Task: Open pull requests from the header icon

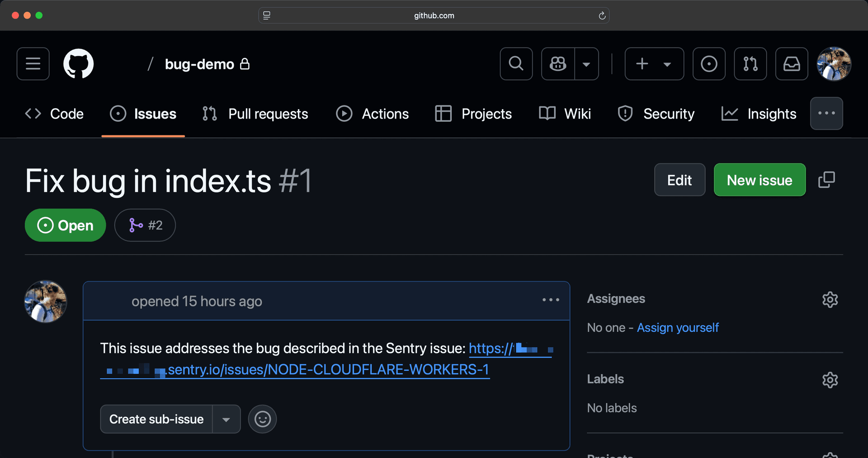Action: 750,63
